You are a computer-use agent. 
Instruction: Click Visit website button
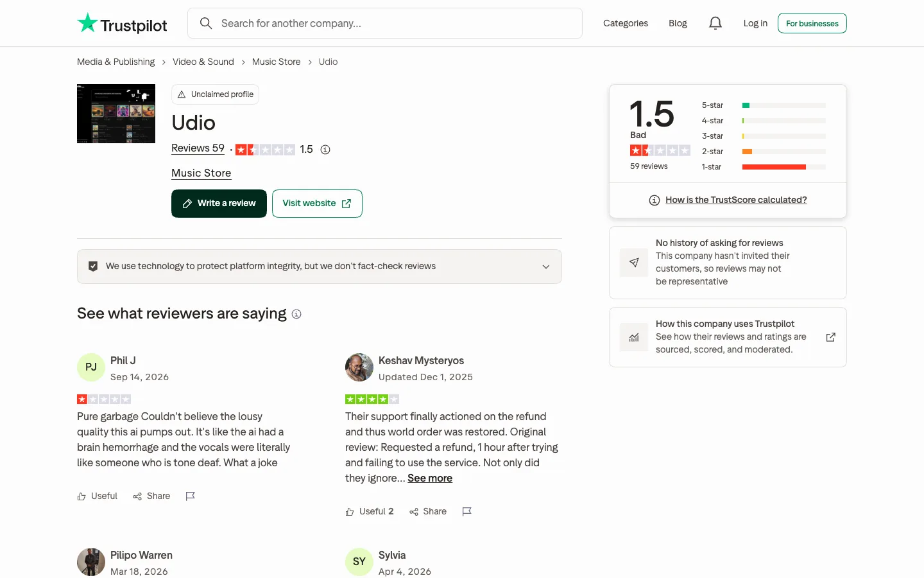coord(317,204)
